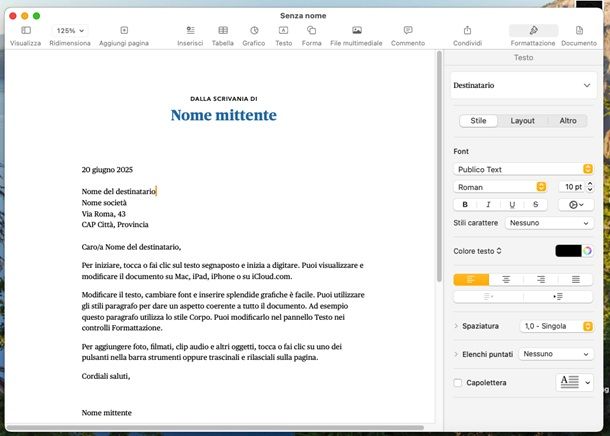Click the black text color swatch
The width and height of the screenshot is (610, 436).
click(x=568, y=250)
